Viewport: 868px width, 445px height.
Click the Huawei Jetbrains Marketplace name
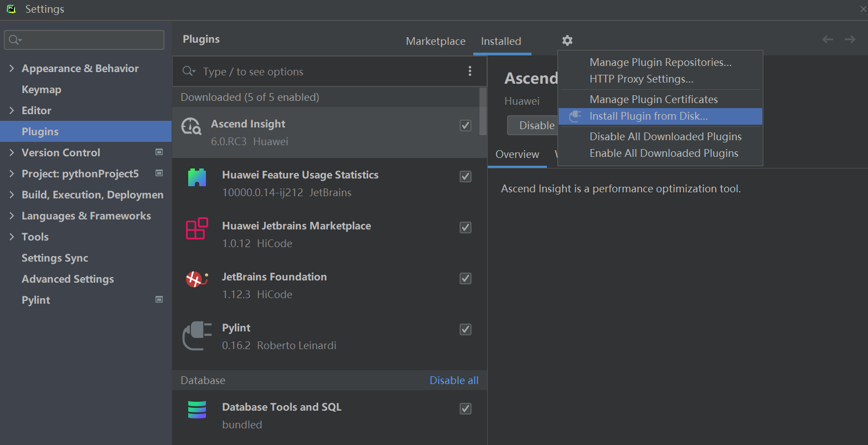296,226
